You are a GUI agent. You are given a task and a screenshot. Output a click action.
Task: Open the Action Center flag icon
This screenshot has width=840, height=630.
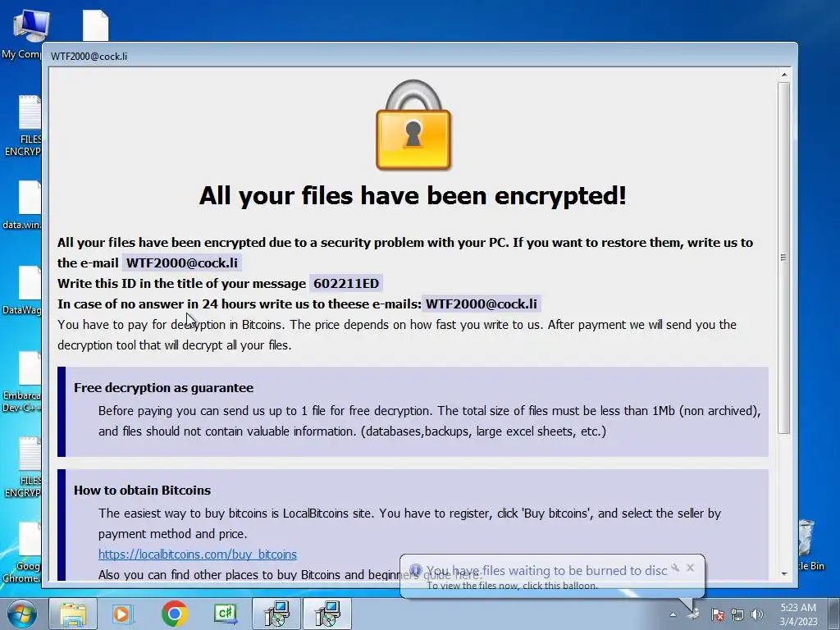click(x=717, y=614)
